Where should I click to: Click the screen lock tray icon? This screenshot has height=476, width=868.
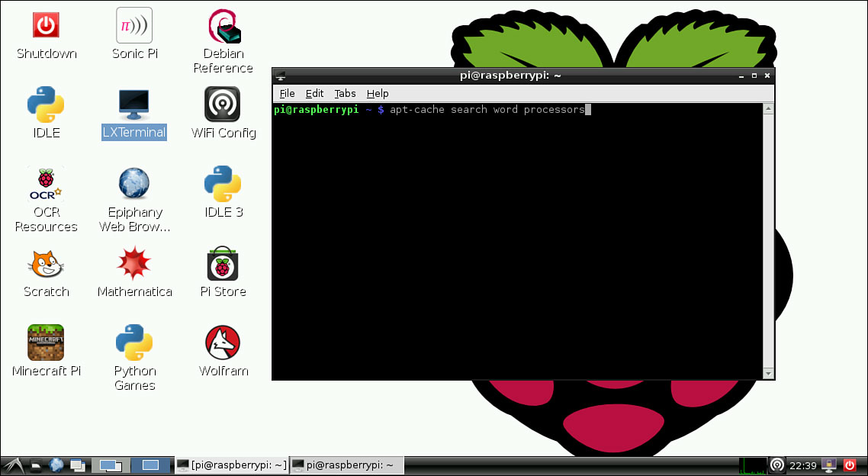828,465
